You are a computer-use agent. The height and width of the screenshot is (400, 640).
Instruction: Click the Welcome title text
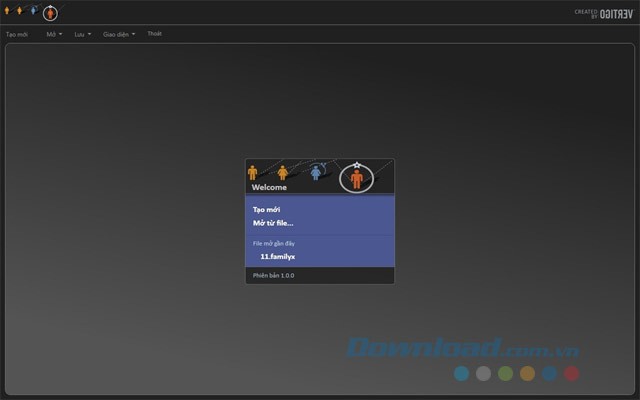(x=269, y=187)
